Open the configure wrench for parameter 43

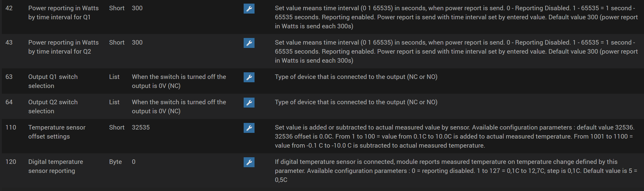pyautogui.click(x=249, y=43)
